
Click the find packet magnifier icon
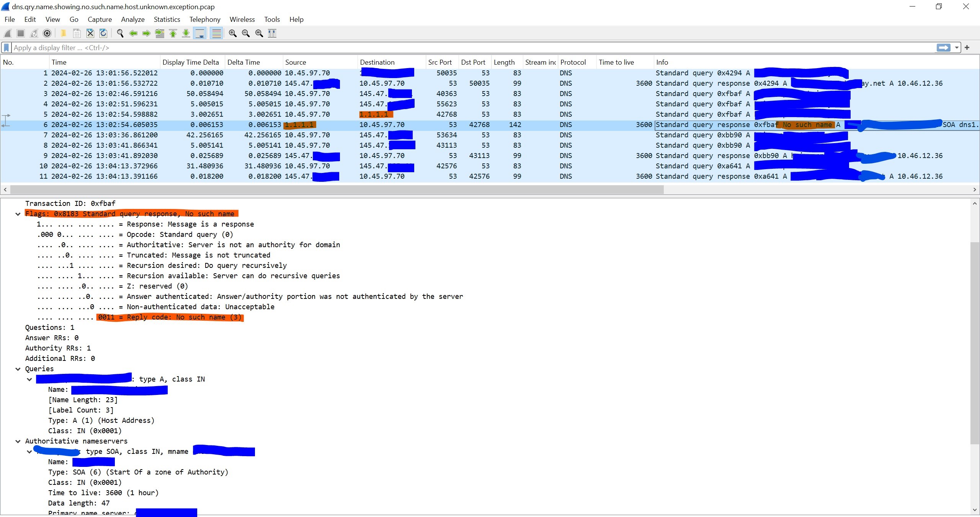click(x=120, y=33)
